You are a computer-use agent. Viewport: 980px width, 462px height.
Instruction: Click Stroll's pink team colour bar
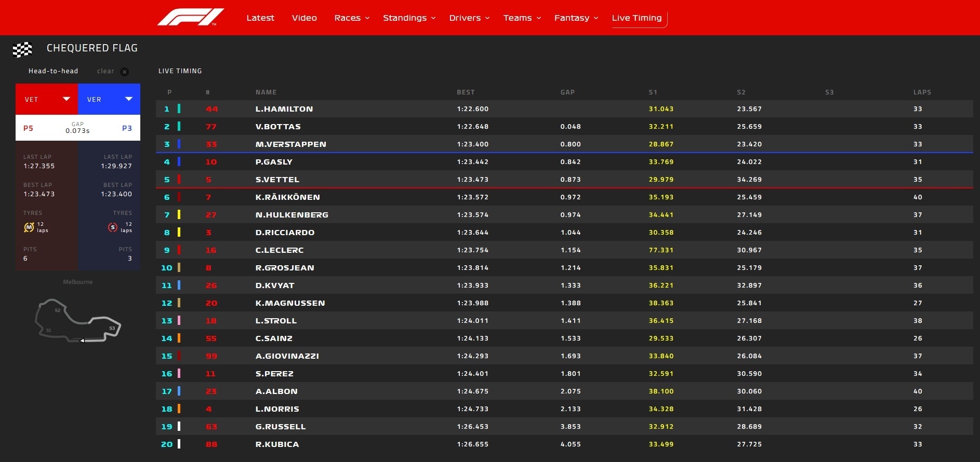coord(179,321)
